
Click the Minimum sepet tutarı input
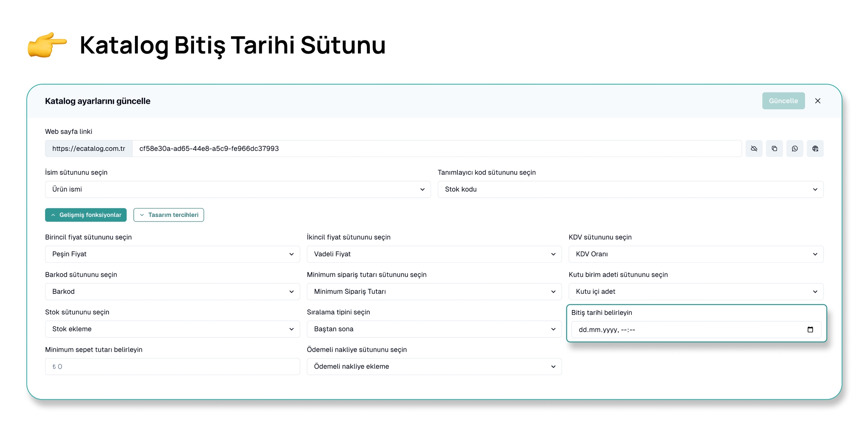[172, 367]
